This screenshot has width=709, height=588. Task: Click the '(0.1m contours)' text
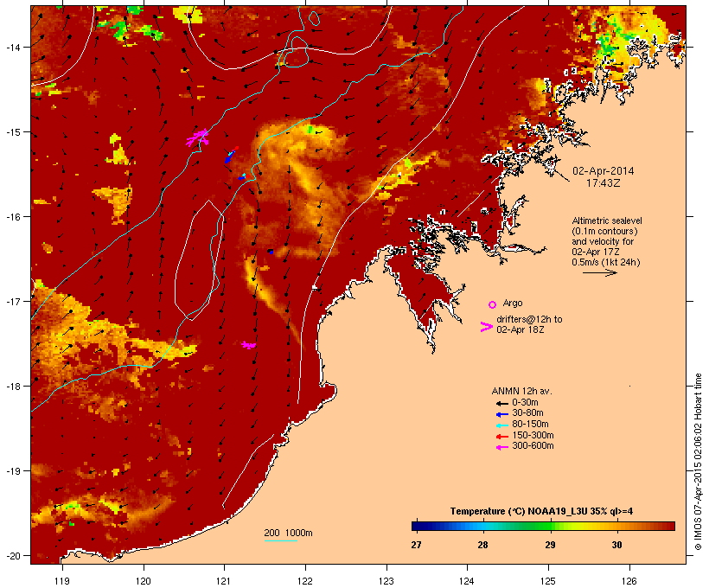point(604,231)
